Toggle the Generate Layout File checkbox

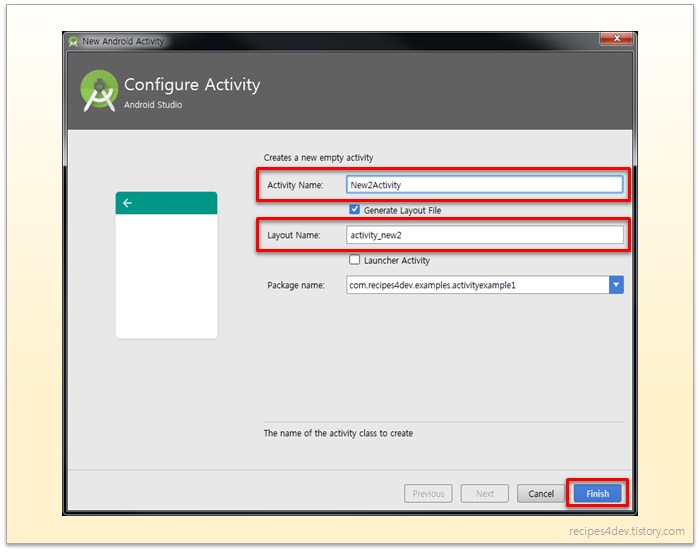click(x=354, y=210)
